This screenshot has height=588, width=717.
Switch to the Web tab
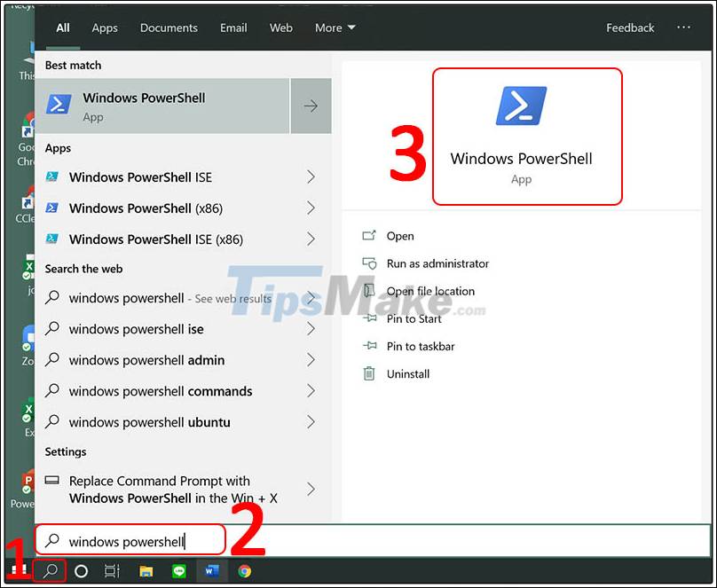[x=280, y=27]
